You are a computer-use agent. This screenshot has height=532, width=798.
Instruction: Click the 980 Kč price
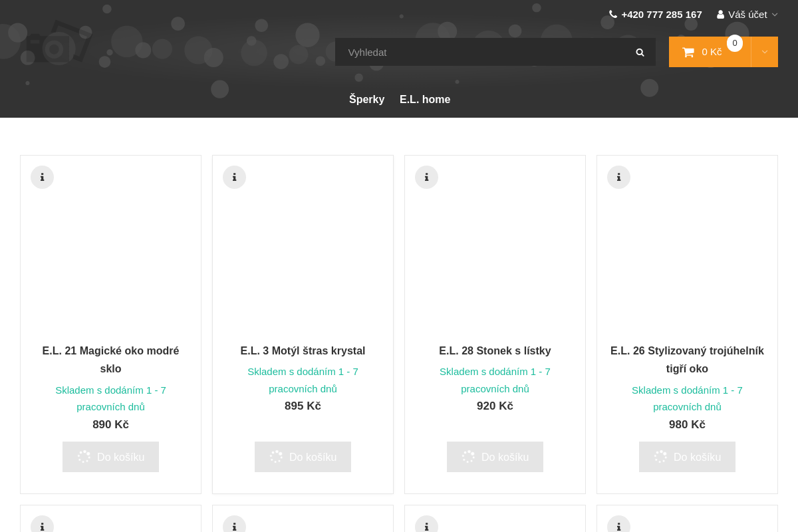(x=687, y=424)
